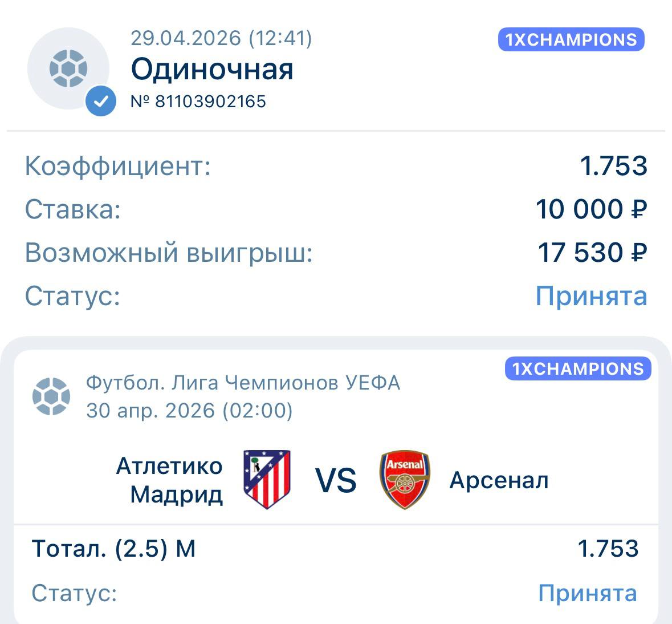Click the Арсенал team name

499,480
